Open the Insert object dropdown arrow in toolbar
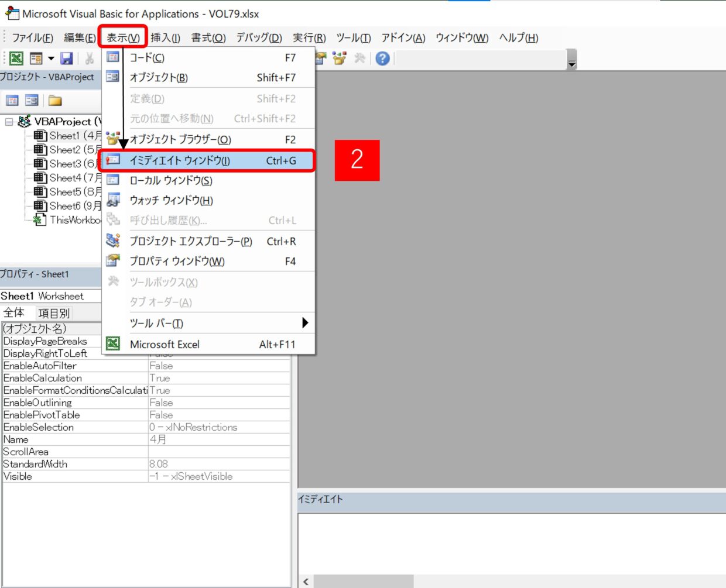 (51, 59)
